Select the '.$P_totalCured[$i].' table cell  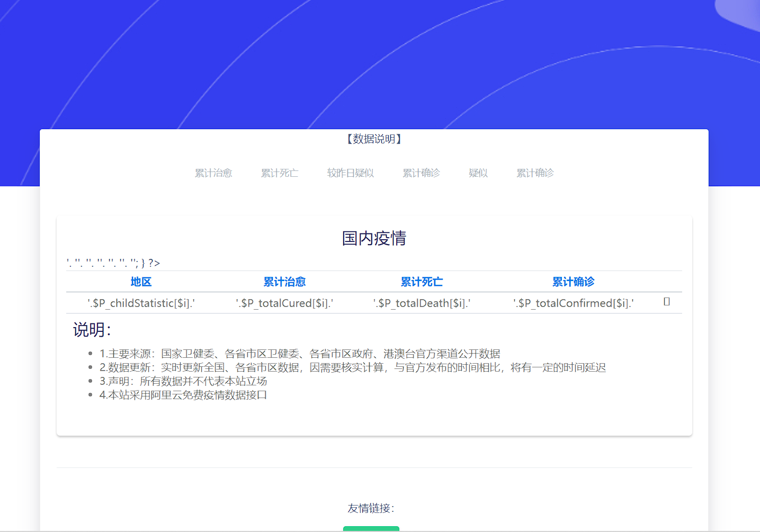[284, 303]
